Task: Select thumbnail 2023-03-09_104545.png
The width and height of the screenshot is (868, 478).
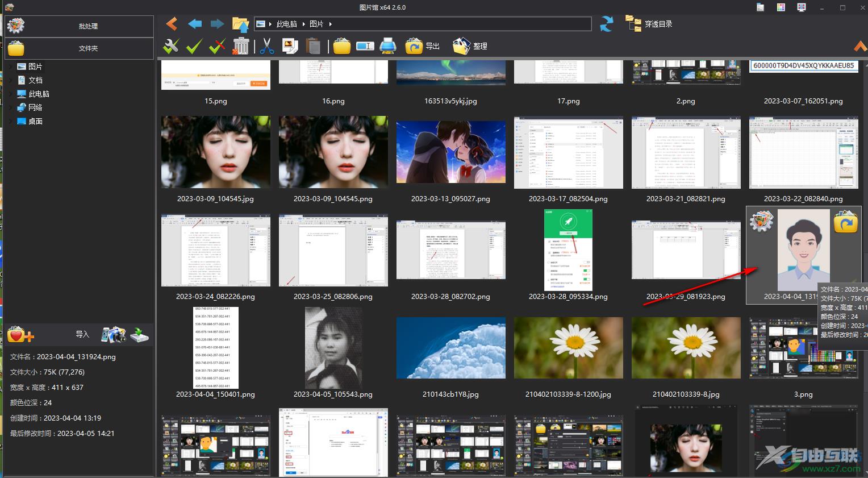Action: pyautogui.click(x=333, y=152)
